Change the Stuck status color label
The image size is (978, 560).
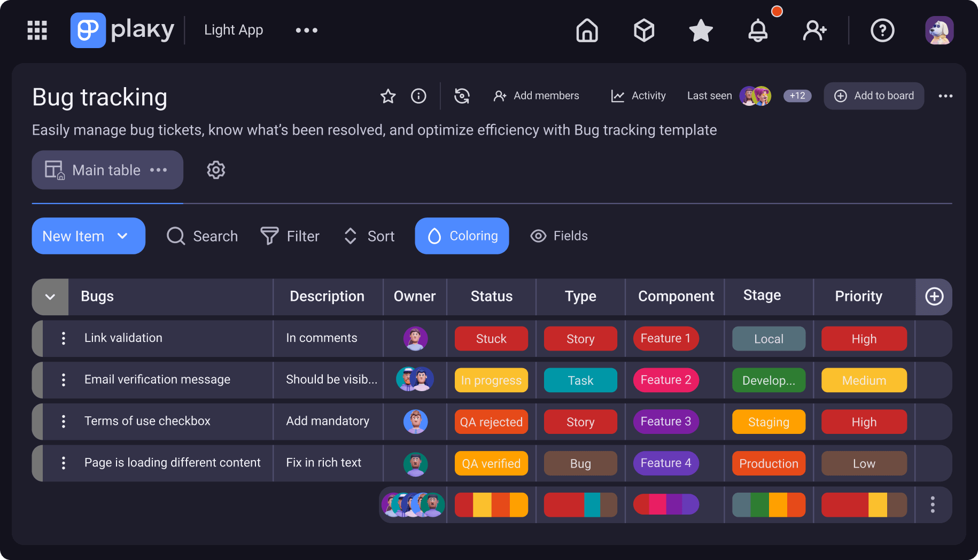[x=491, y=338]
